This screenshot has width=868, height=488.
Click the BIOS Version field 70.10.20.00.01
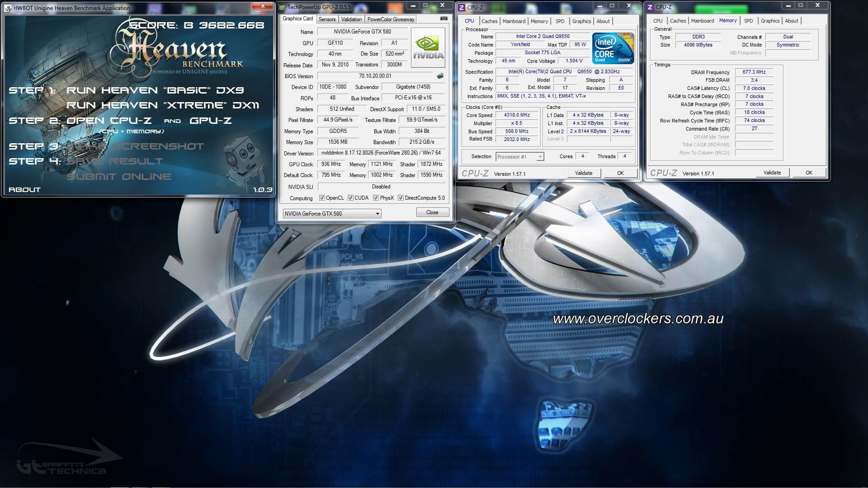tap(375, 76)
